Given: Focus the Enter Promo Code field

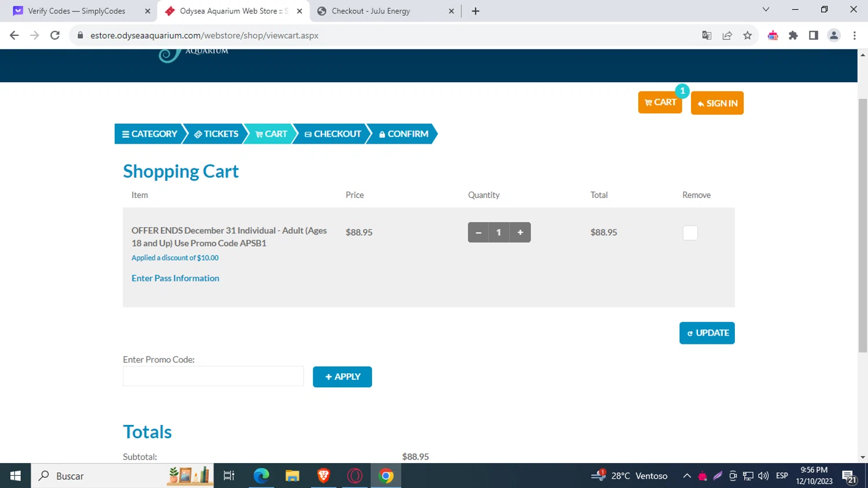Looking at the screenshot, I should 213,376.
